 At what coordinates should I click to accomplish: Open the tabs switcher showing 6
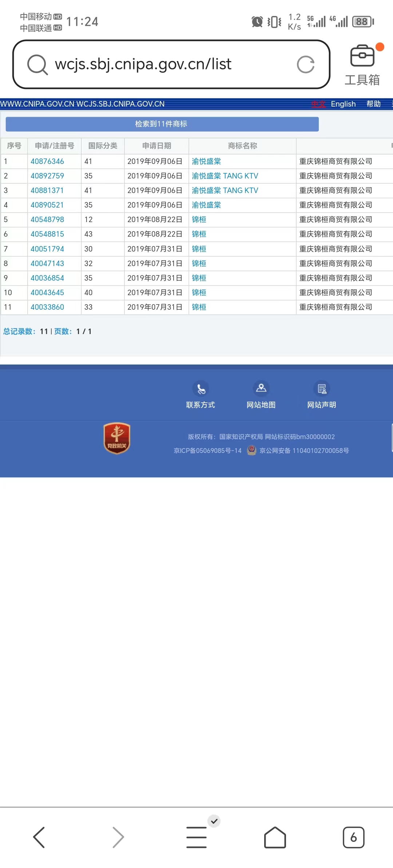tap(353, 837)
